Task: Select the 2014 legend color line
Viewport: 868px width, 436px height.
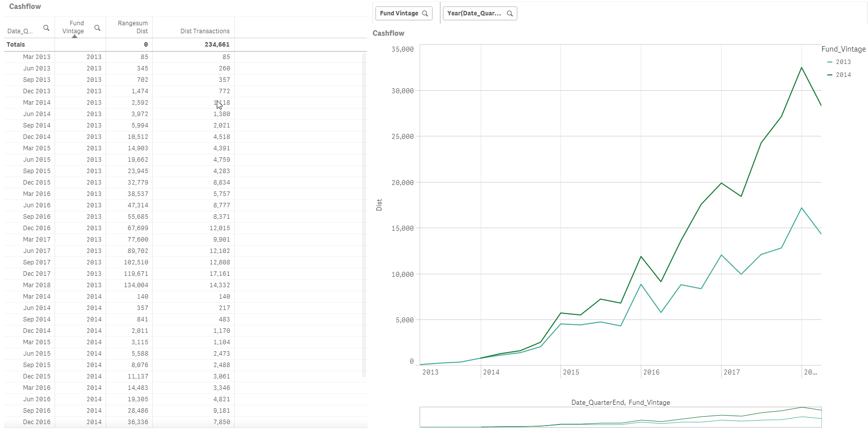Action: tap(830, 75)
